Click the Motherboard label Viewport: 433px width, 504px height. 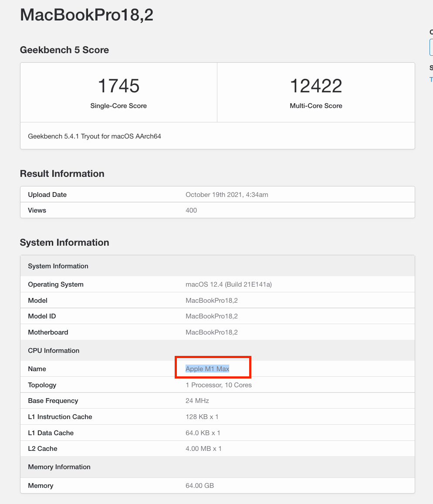[48, 332]
